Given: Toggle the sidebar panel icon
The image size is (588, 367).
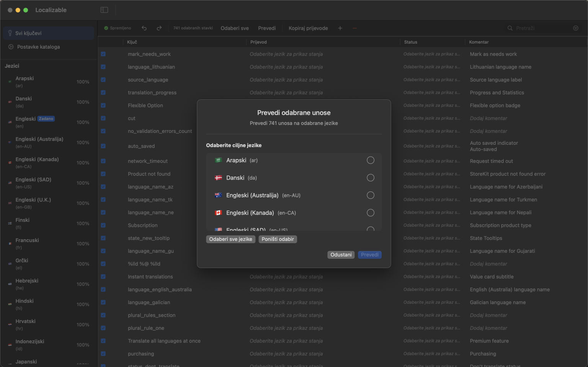Looking at the screenshot, I should (104, 10).
